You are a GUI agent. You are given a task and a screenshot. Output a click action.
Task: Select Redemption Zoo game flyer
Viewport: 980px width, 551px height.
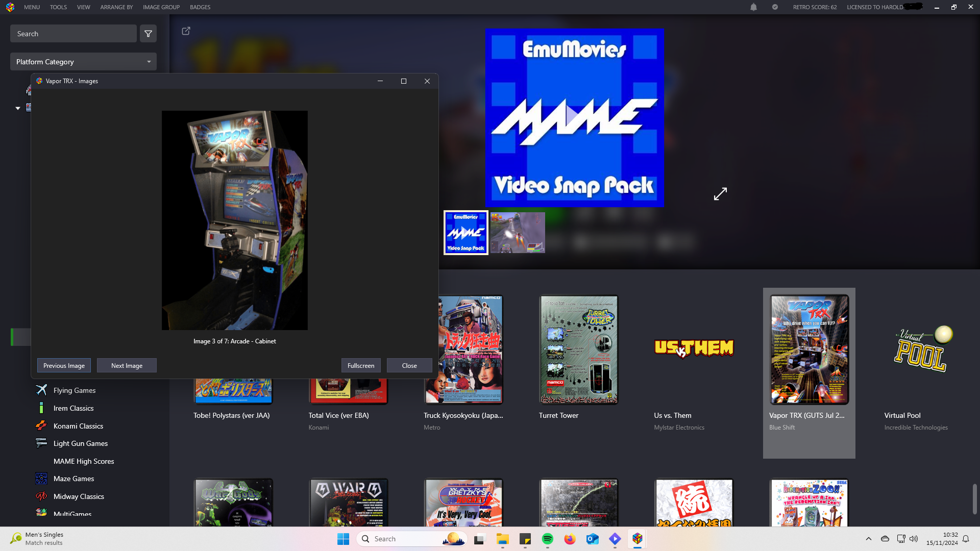[810, 503]
